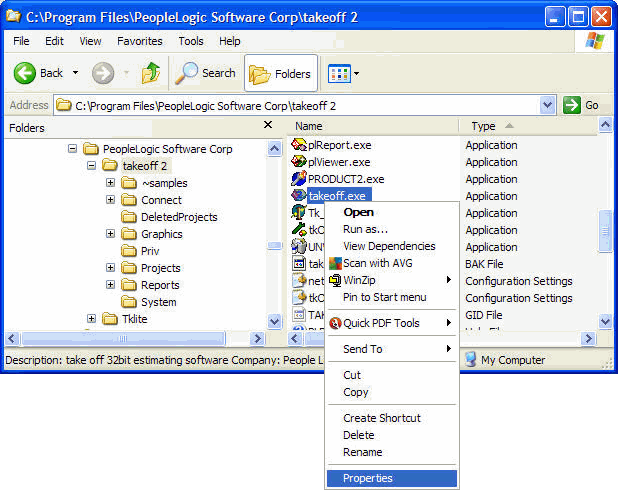Open the Favorites menu

click(x=140, y=41)
